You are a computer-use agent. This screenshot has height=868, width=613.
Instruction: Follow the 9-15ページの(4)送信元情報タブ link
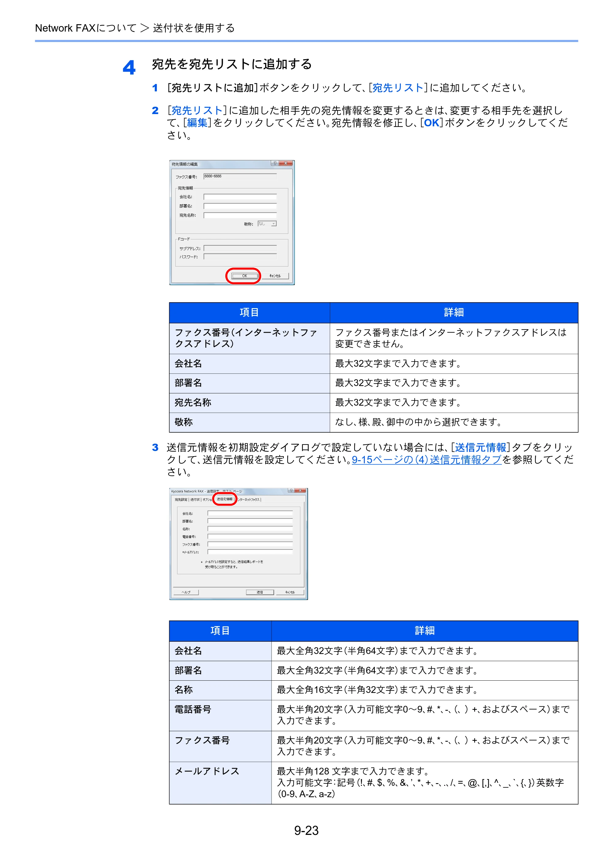(427, 460)
